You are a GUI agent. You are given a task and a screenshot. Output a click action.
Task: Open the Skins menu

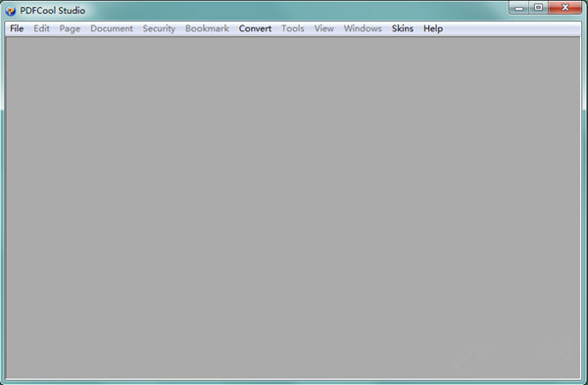tap(403, 28)
